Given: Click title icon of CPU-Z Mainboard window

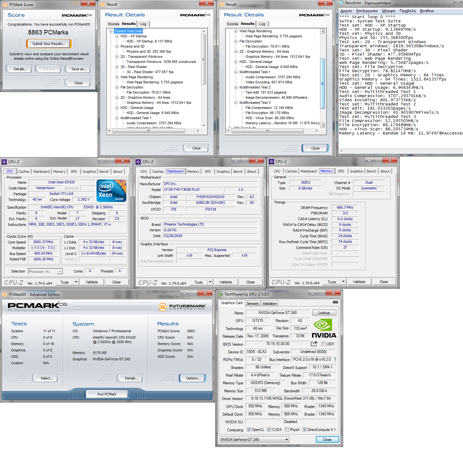Looking at the screenshot, I should (x=138, y=162).
